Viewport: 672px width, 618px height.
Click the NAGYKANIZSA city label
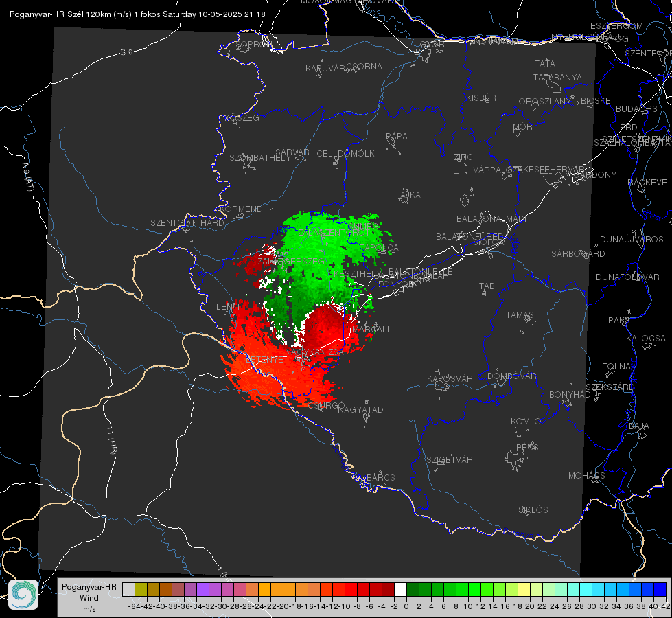tap(314, 352)
